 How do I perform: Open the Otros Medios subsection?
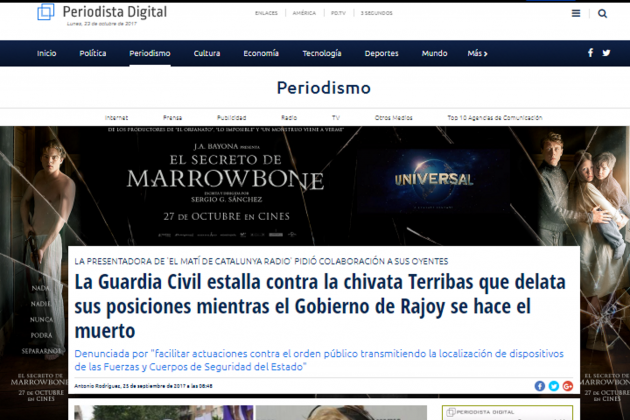tap(394, 118)
